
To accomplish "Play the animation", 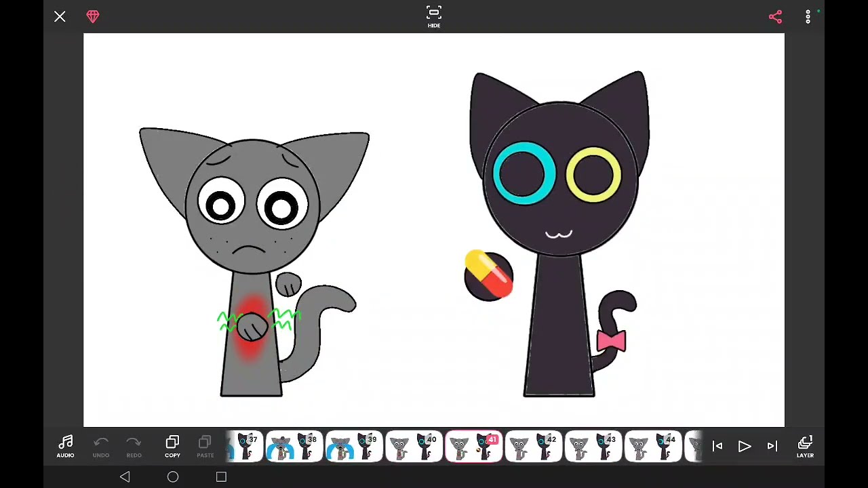I will click(745, 446).
